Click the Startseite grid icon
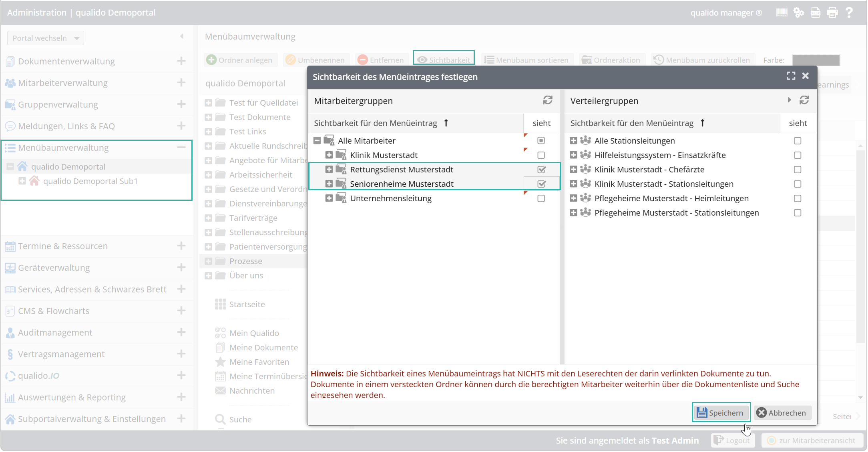The image size is (868, 452). point(220,304)
